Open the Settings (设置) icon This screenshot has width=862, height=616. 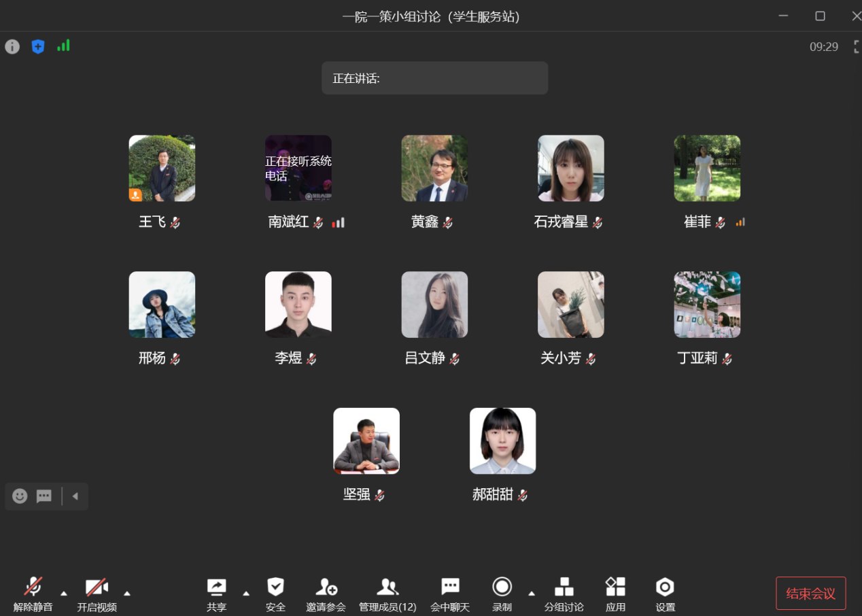[665, 587]
